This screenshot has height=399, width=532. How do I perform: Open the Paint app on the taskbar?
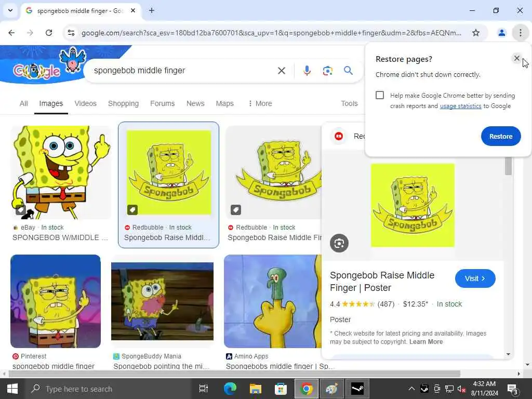coord(331,389)
